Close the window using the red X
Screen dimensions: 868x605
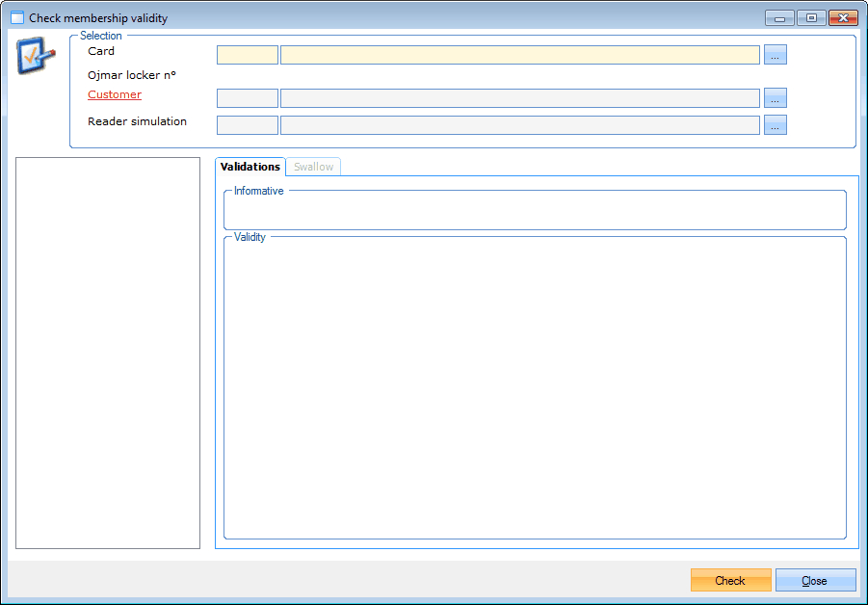click(843, 18)
